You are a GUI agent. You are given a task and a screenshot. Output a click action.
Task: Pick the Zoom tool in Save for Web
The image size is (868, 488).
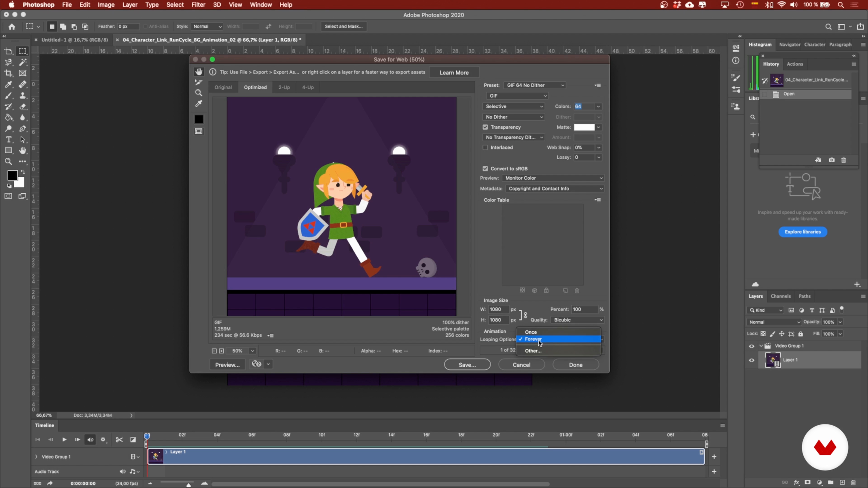pyautogui.click(x=199, y=93)
